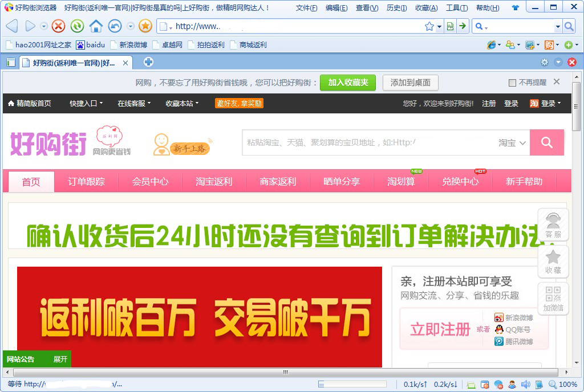Open the 历史(I) menu
Screen dimensions: 584x392
397,8
